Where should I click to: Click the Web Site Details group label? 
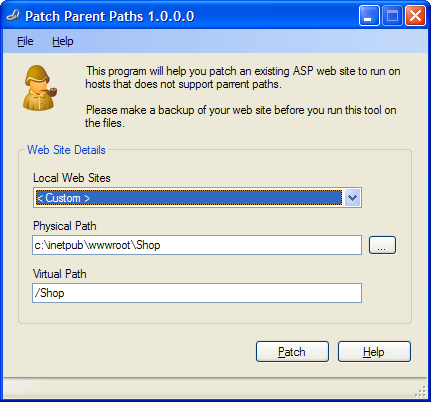(66, 150)
